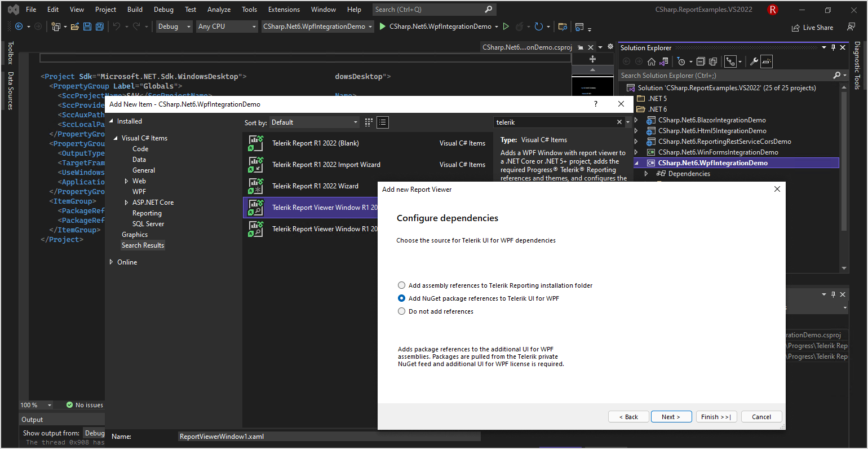Viewport: 868px width, 449px height.
Task: Open the editor settings gear icon
Action: click(x=610, y=47)
